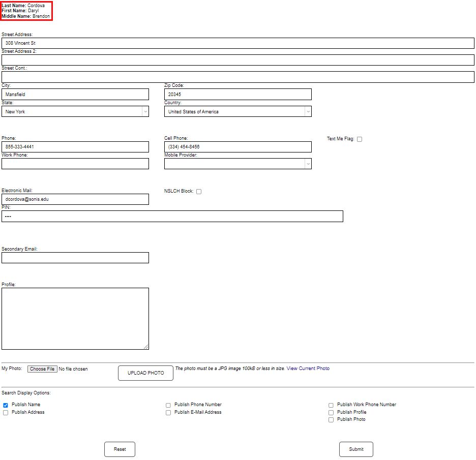Click the Upload Photo button
This screenshot has width=476, height=460.
point(145,373)
